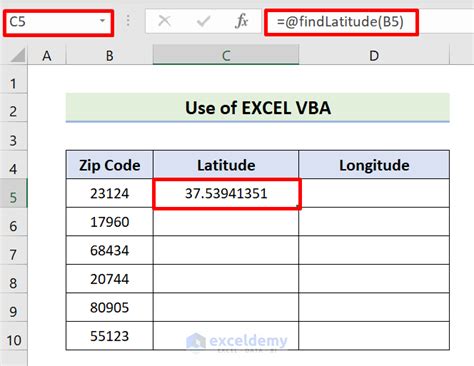Select column B header
This screenshot has width=474, height=366.
pos(110,55)
